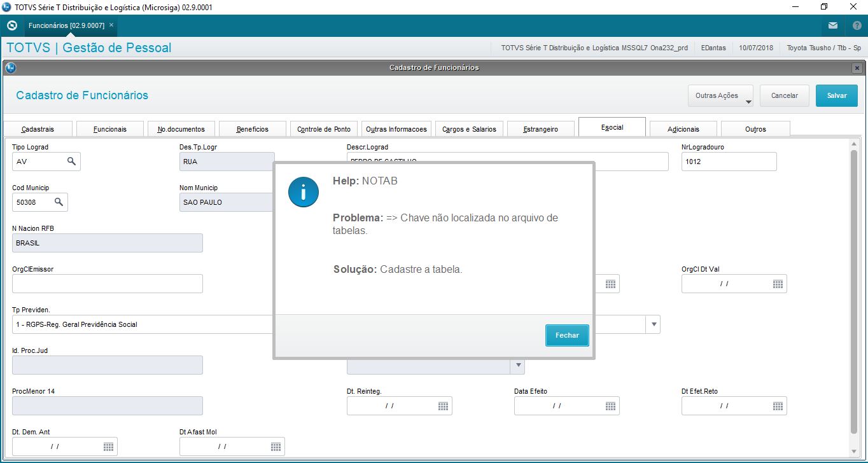
Task: Click Toyota Tsusho / Ttb - Sp label
Action: point(823,48)
